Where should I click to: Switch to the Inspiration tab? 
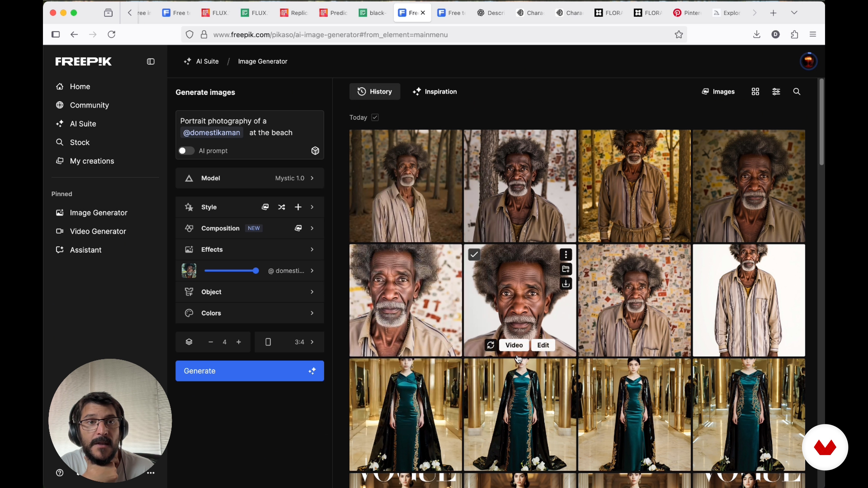point(435,91)
